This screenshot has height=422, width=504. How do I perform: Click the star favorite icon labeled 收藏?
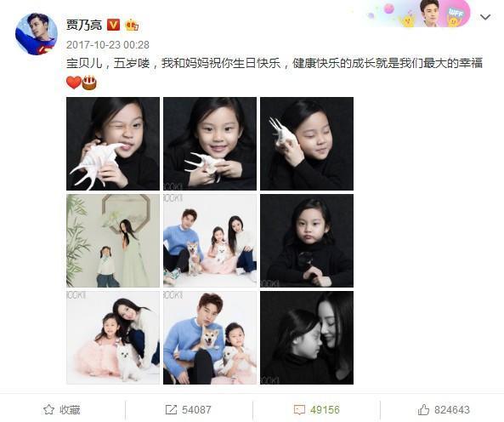pos(48,409)
